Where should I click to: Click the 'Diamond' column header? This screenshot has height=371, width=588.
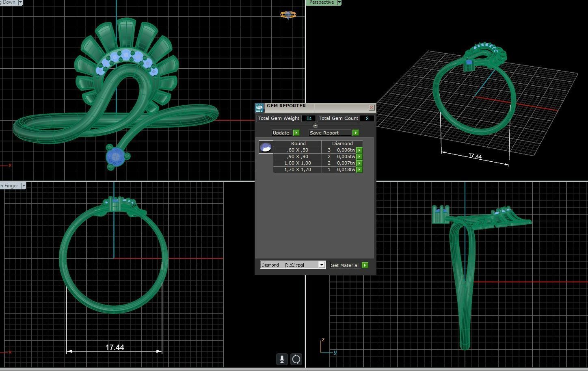pyautogui.click(x=342, y=143)
